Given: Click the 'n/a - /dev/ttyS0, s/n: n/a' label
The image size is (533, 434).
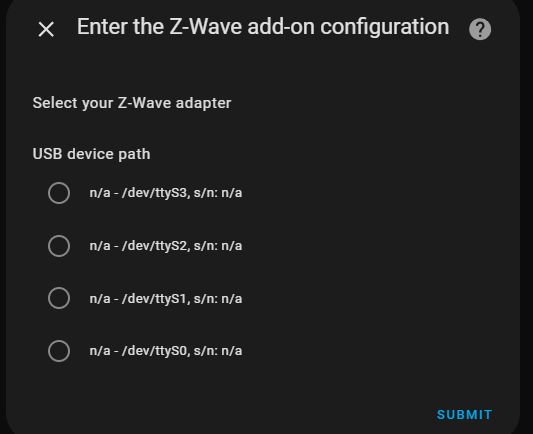Looking at the screenshot, I should click(x=166, y=351).
